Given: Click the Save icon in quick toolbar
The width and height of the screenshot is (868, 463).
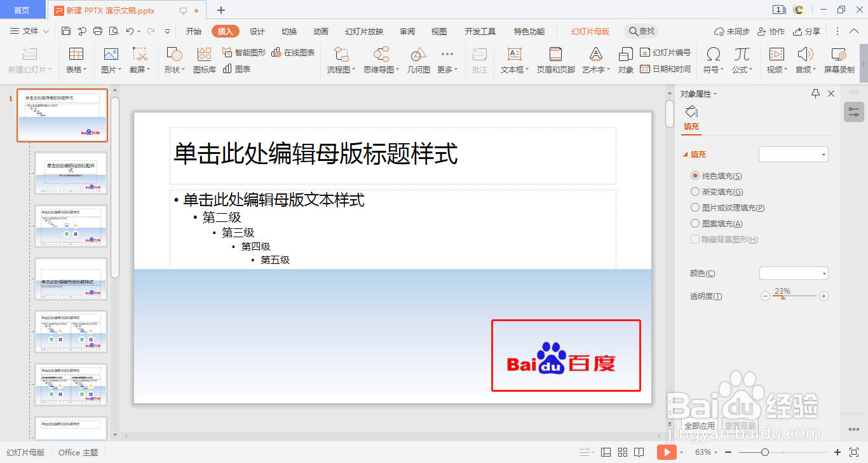Looking at the screenshot, I should click(66, 31).
